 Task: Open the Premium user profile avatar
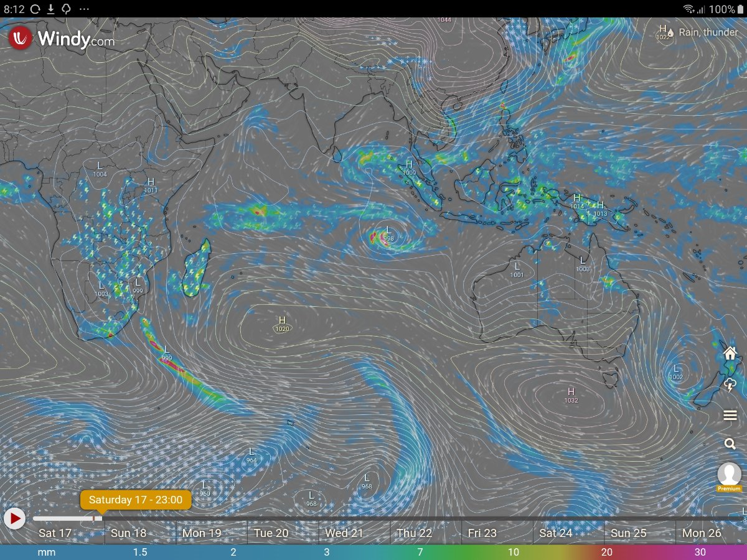click(x=730, y=477)
